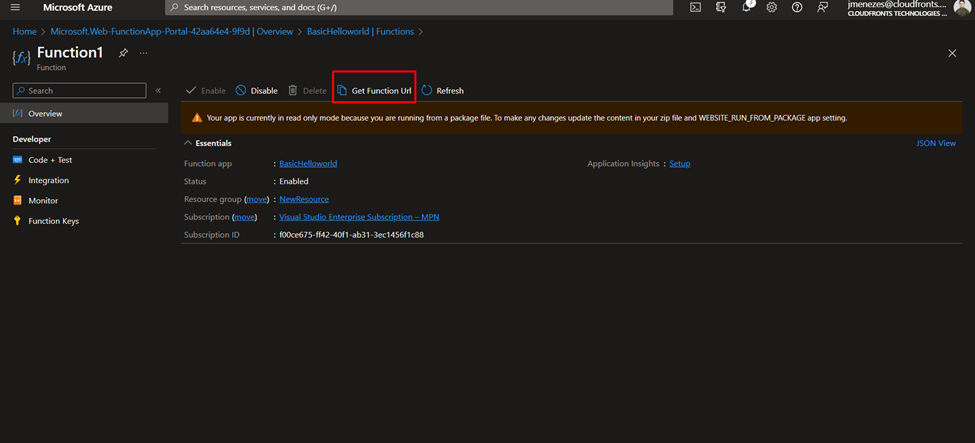This screenshot has height=443, width=975.
Task: Open BasicHelloworld | Functions breadcrumb
Action: tap(361, 31)
